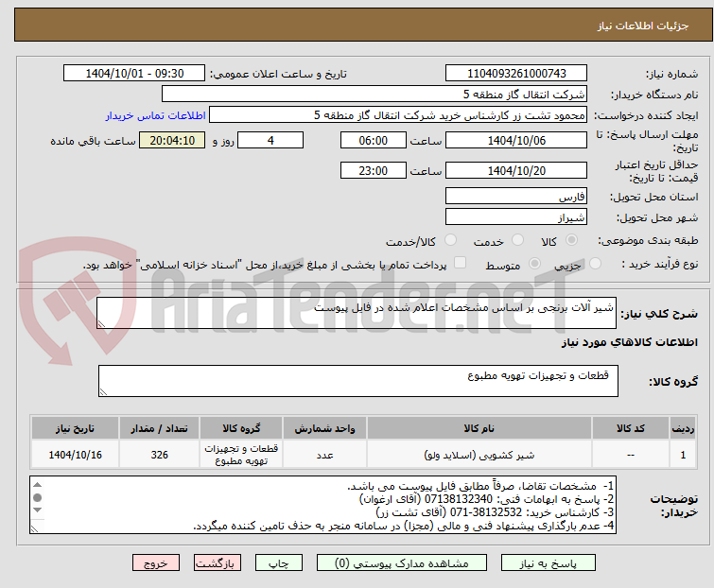The width and height of the screenshot is (714, 588).
Task: Click the days remaining field showing 4
Action: coord(270,140)
